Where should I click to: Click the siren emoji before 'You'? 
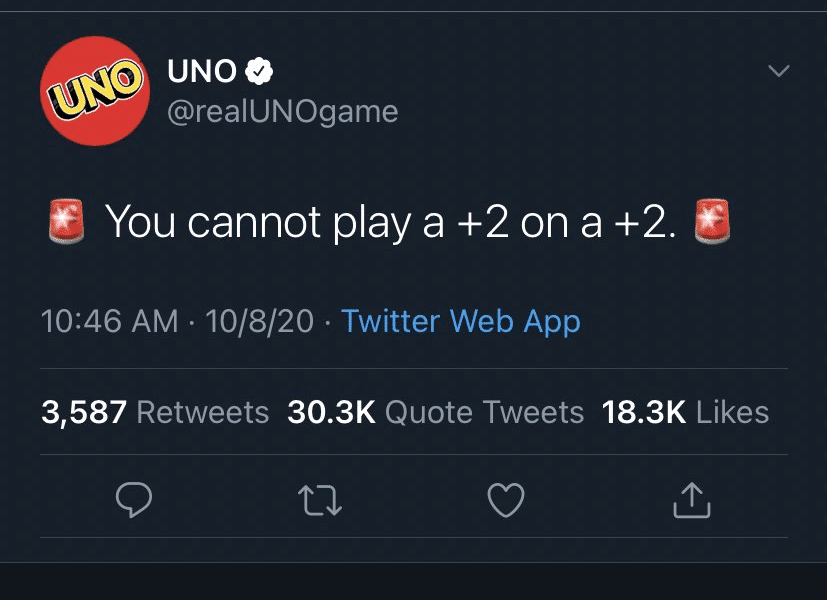coord(66,222)
